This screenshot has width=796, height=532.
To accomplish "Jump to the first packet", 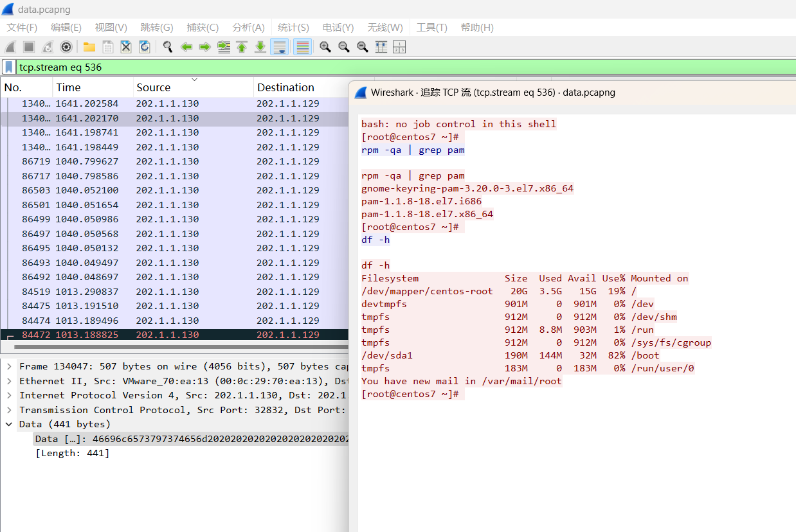I will click(242, 47).
